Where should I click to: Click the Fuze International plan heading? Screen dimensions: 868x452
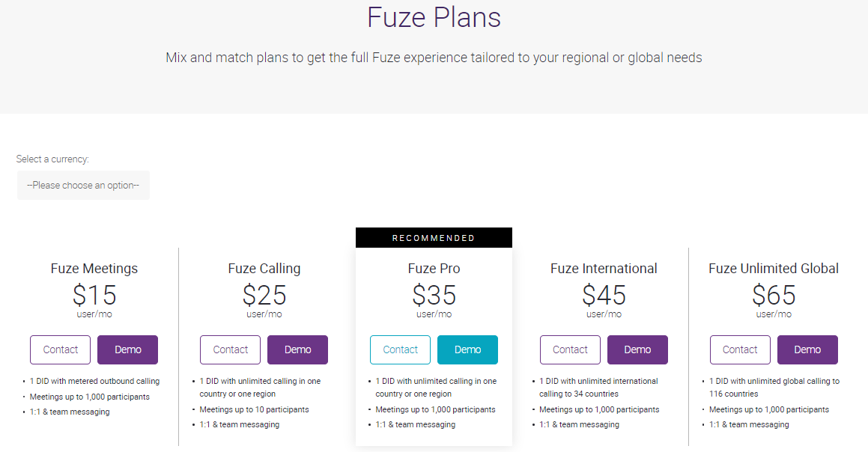tap(604, 269)
